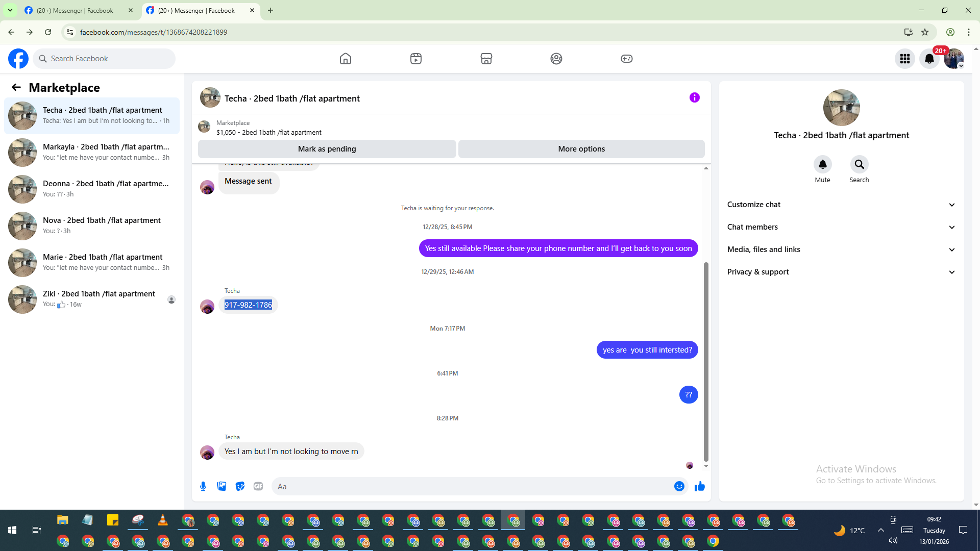Open the GIF picker icon

coord(258,486)
